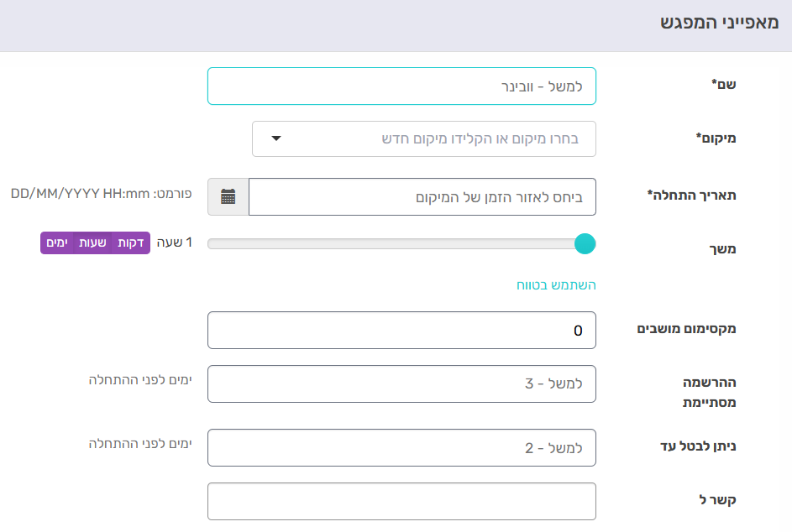The width and height of the screenshot is (792, 532).
Task: Select the ימים duration unit
Action: (x=57, y=243)
